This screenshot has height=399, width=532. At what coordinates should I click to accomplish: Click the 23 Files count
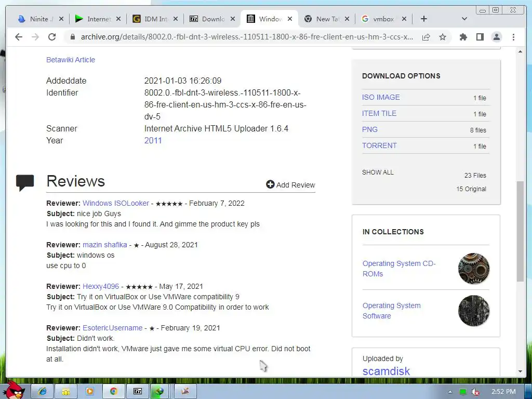tap(475, 176)
